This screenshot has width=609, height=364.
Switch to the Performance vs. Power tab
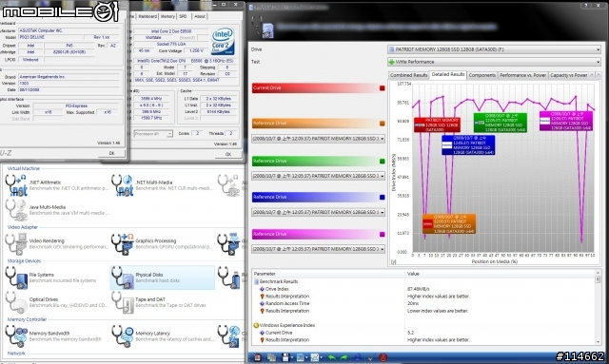coord(522,75)
